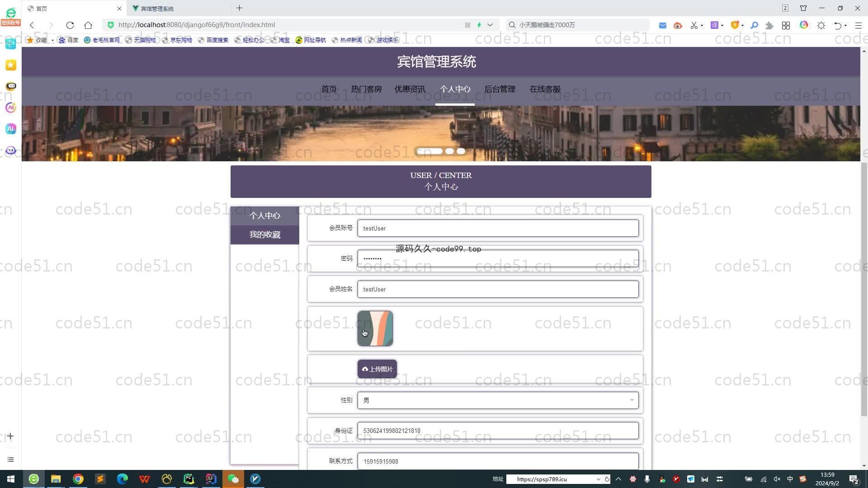Open IntelliJ IDEA from taskbar
The width and height of the screenshot is (868, 488).
point(211,479)
